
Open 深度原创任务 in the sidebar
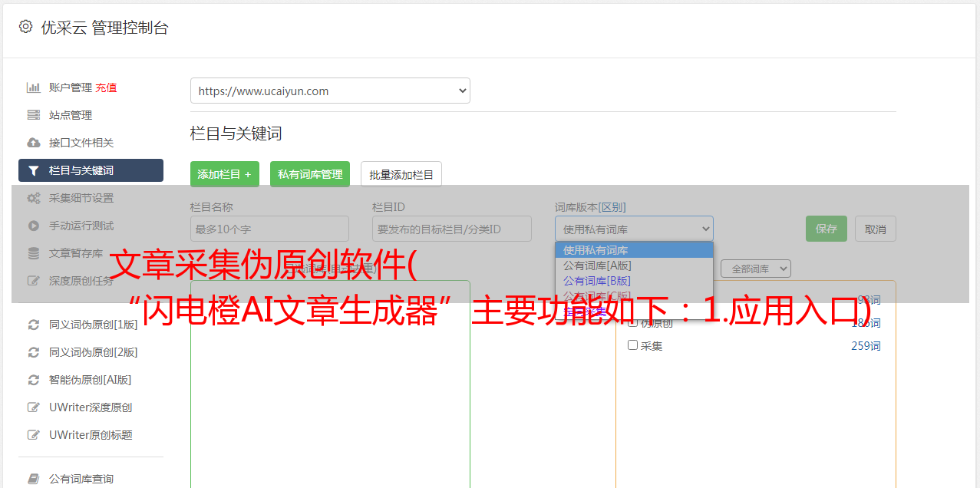pos(81,281)
